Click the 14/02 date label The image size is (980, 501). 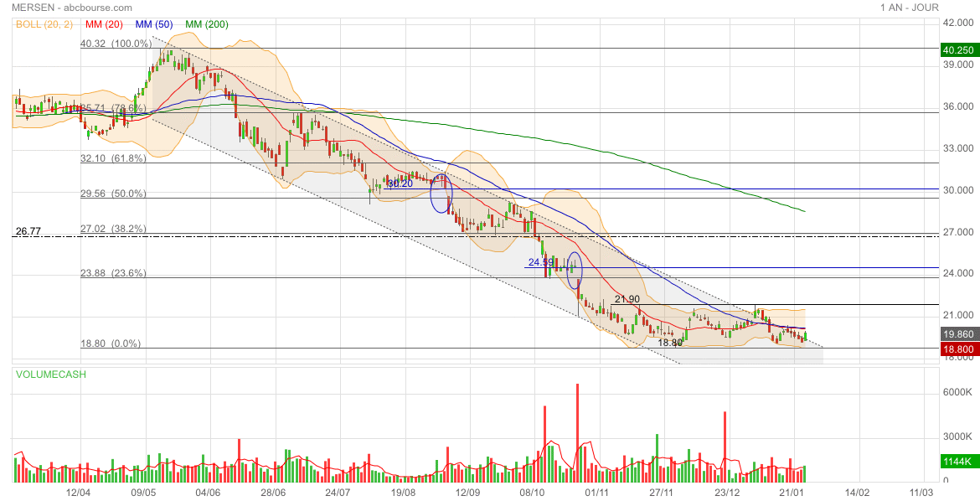click(x=857, y=493)
